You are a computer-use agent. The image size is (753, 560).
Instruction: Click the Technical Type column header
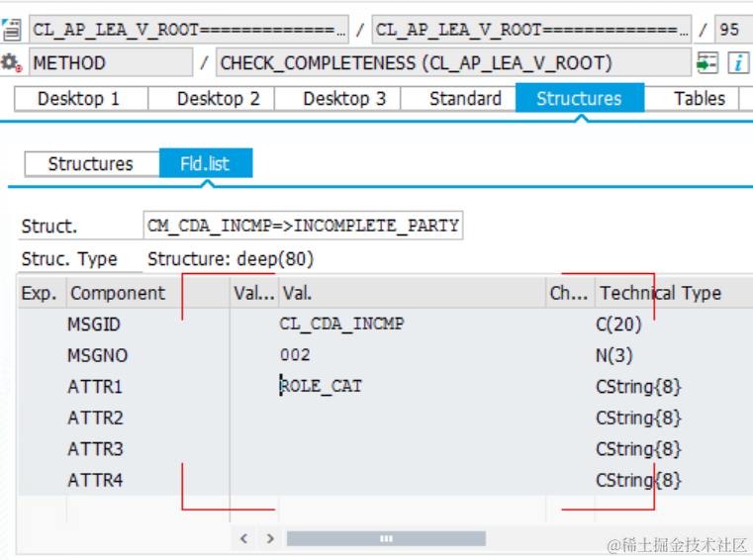(x=674, y=293)
